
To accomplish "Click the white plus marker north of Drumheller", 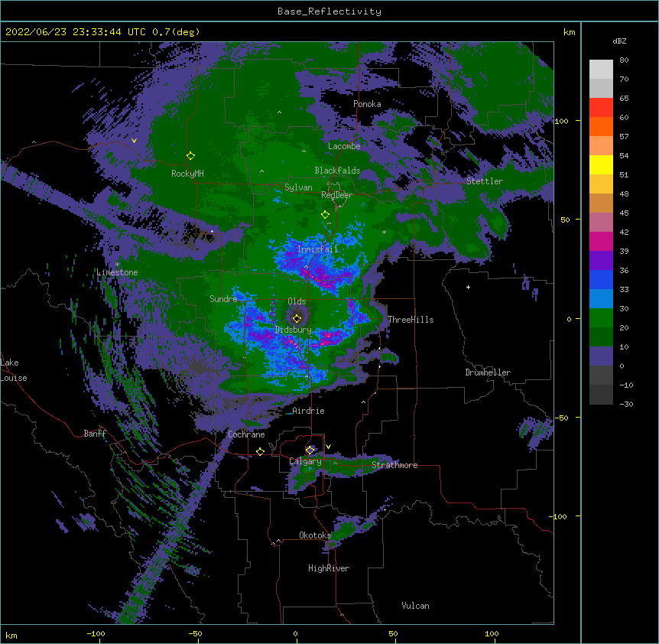I will [468, 287].
